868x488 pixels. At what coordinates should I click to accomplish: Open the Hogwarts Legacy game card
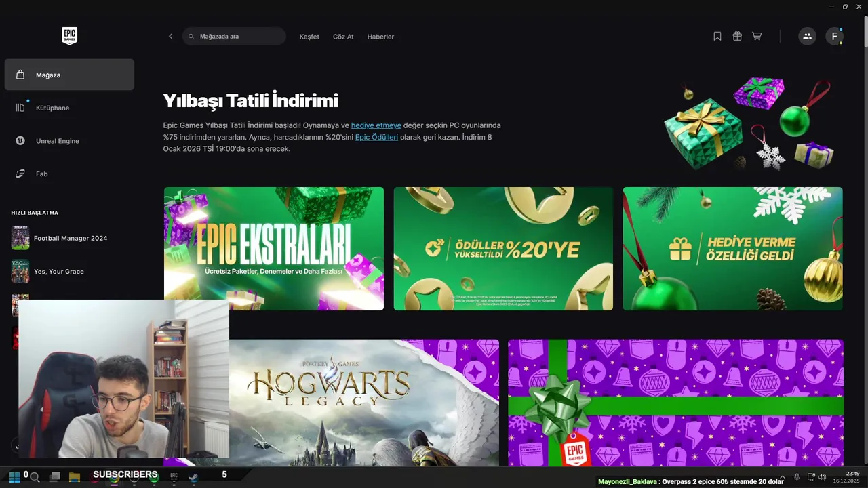[x=364, y=403]
